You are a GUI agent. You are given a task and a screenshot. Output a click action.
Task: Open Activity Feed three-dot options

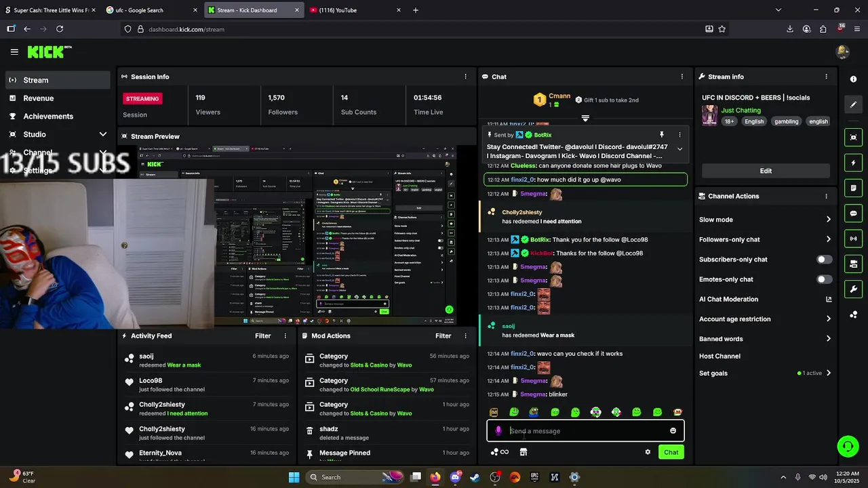point(285,335)
